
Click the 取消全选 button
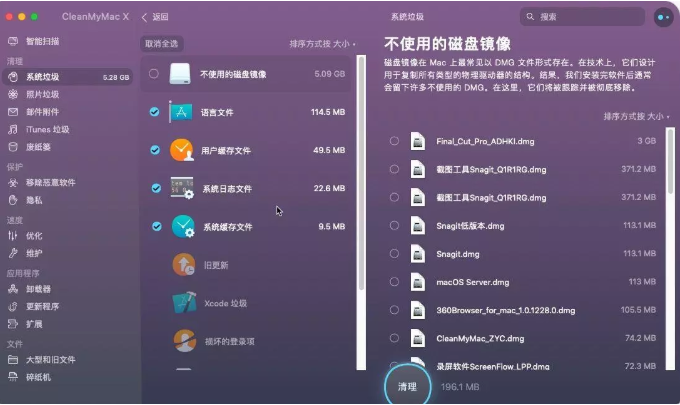[161, 44]
